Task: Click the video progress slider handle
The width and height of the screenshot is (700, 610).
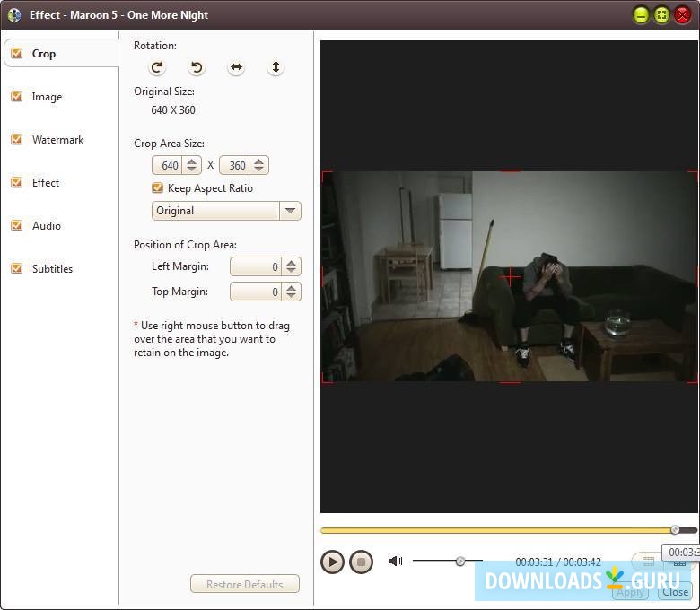Action: (675, 530)
